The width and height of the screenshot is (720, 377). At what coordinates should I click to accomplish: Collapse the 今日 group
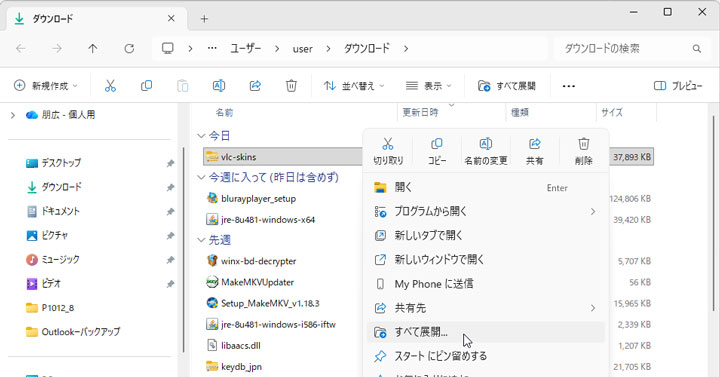201,136
